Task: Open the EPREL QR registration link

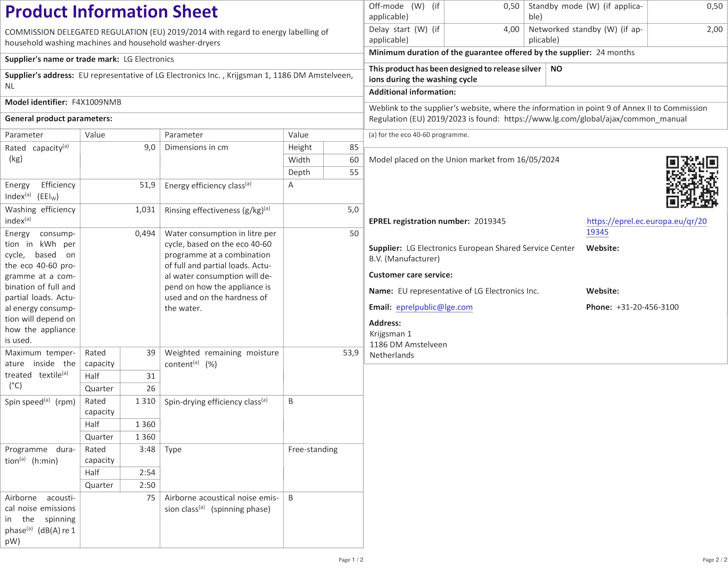Action: coord(646,227)
